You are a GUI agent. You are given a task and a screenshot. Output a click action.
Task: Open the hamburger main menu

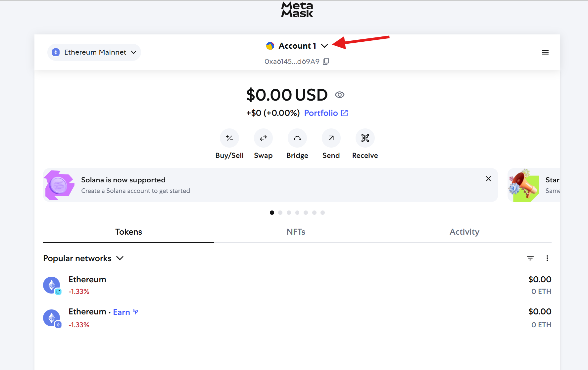click(x=545, y=52)
